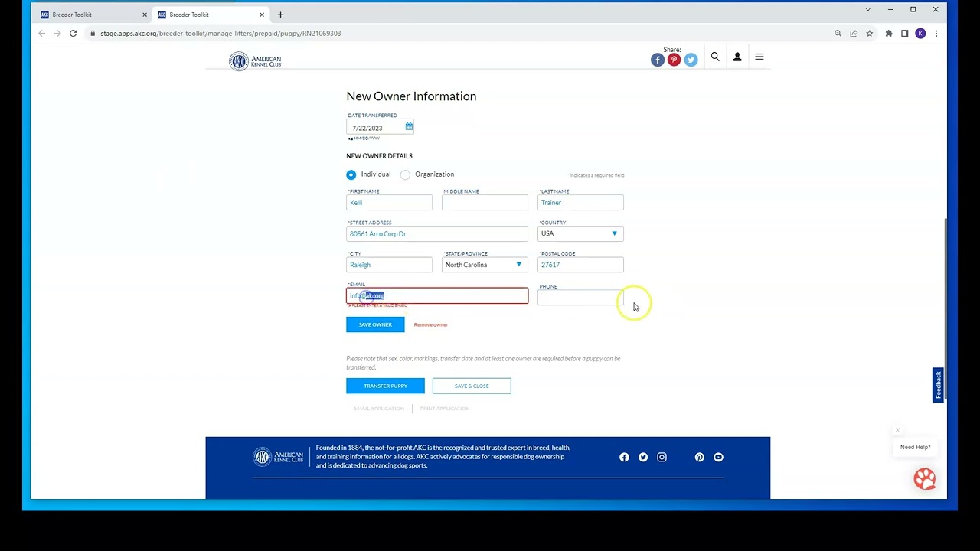Click the empty Middle Name field
The width and height of the screenshot is (980, 551).
point(485,203)
